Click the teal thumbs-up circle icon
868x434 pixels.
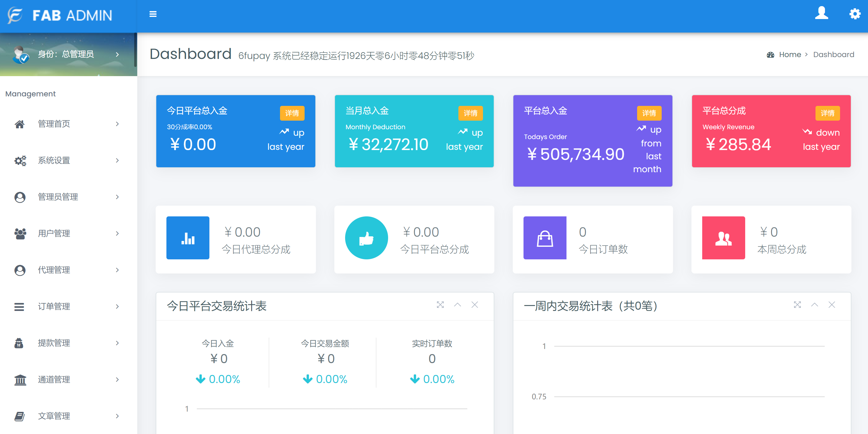click(x=366, y=238)
